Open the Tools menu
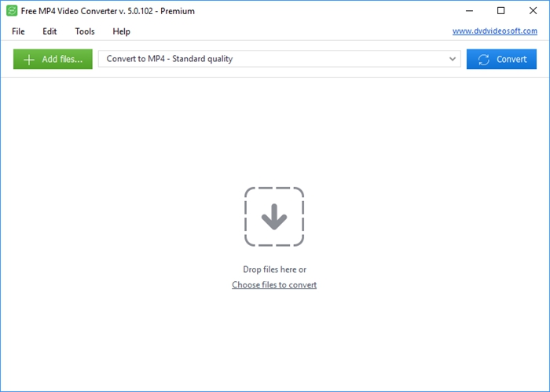This screenshot has height=392, width=550. [x=85, y=31]
